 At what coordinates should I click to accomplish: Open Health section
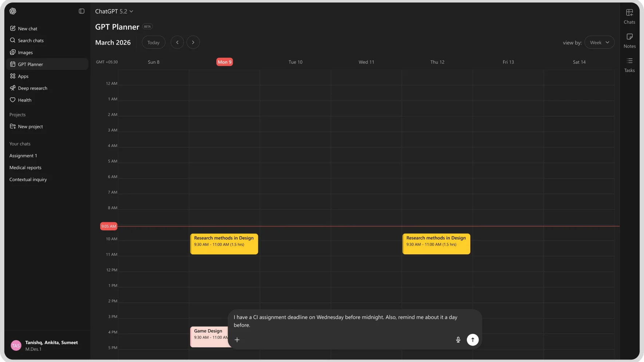[47, 100]
